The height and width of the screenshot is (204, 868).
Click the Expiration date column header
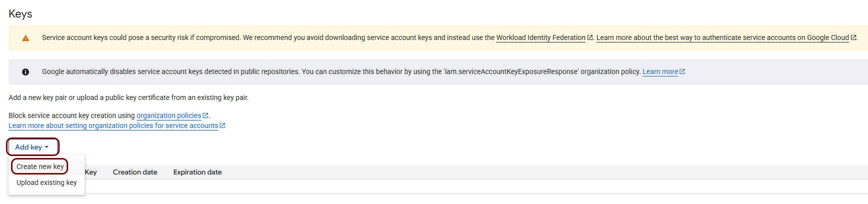(197, 172)
